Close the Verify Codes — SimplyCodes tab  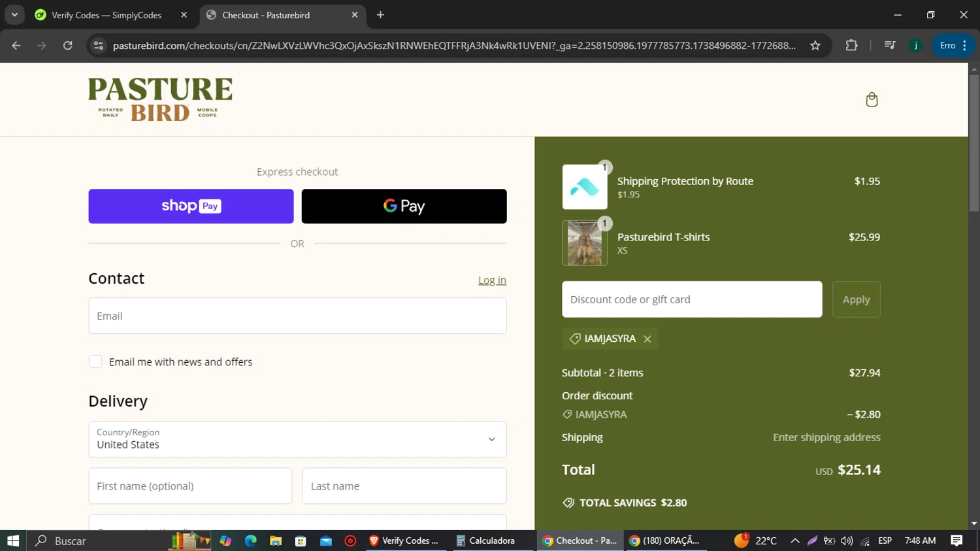[x=184, y=14]
